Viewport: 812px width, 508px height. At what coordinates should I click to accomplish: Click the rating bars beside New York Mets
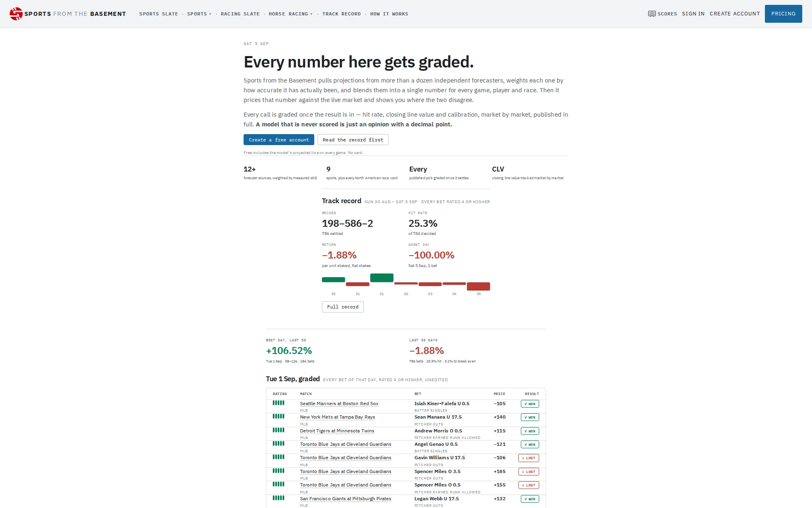(279, 416)
